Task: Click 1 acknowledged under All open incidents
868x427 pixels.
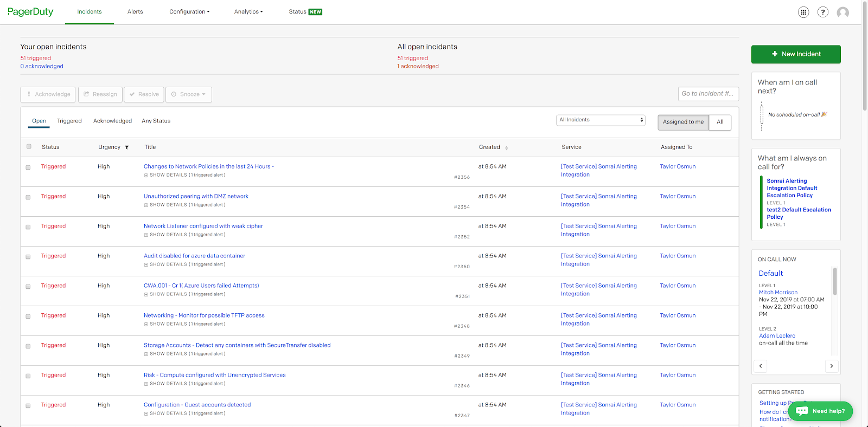Action: [x=418, y=66]
